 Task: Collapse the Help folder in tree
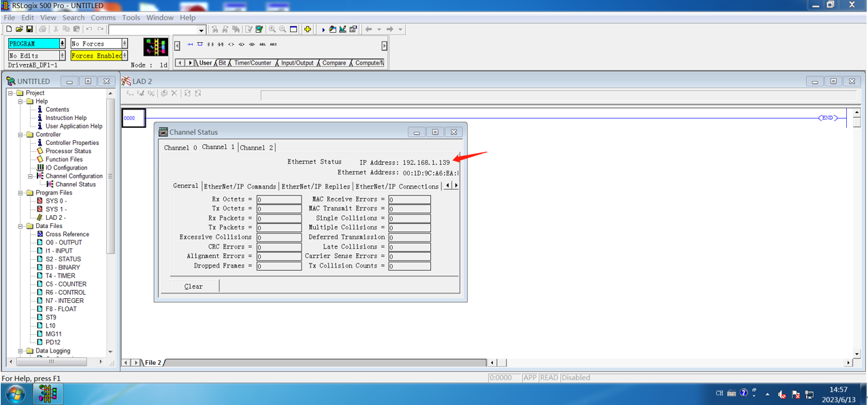click(x=20, y=101)
